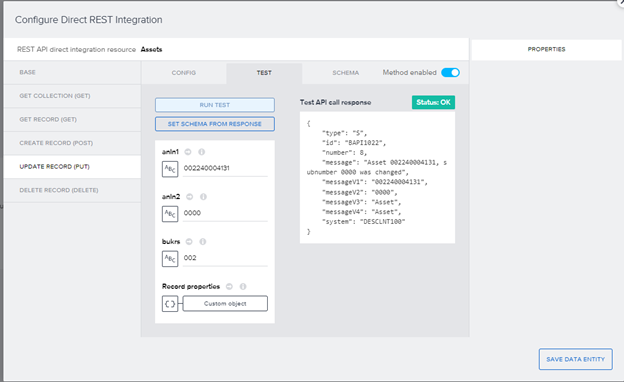Click the ABC text type icon for anln2
The height and width of the screenshot is (382, 624).
click(170, 214)
